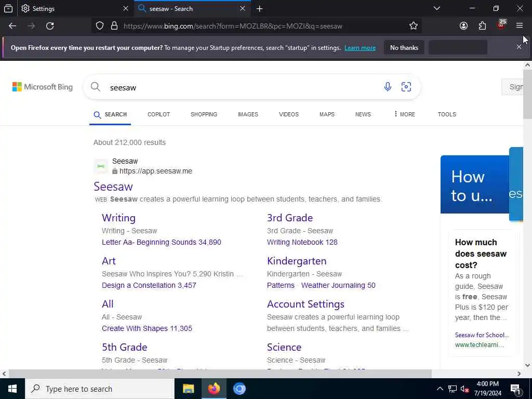Bookmark this page with the star icon
Screen dimensions: 532x399
point(413,26)
